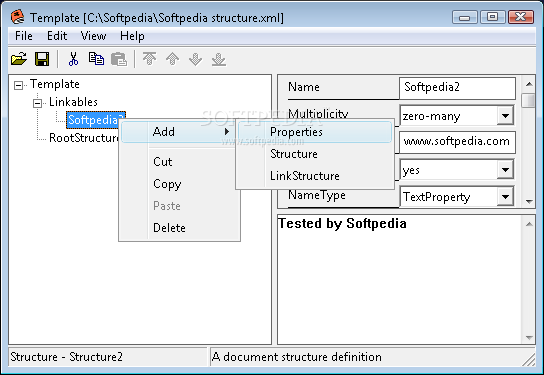Collapse the Linkables tree node
The height and width of the screenshot is (375, 544).
(37, 103)
